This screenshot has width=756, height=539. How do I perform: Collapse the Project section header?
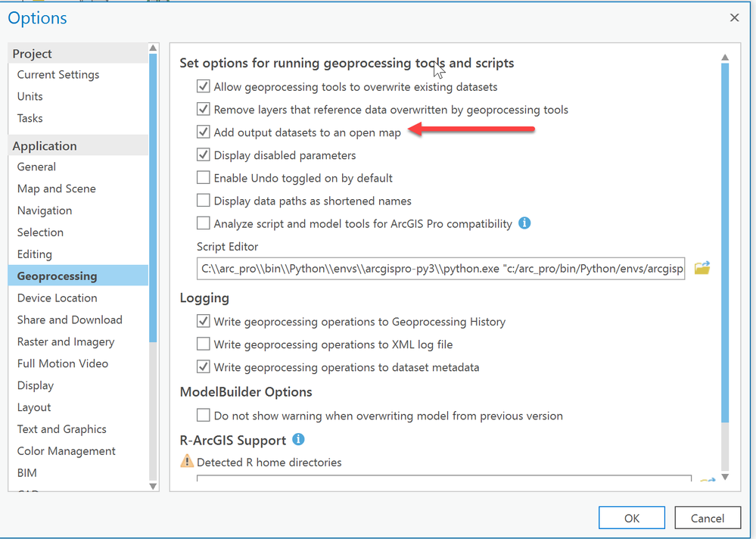(x=33, y=54)
